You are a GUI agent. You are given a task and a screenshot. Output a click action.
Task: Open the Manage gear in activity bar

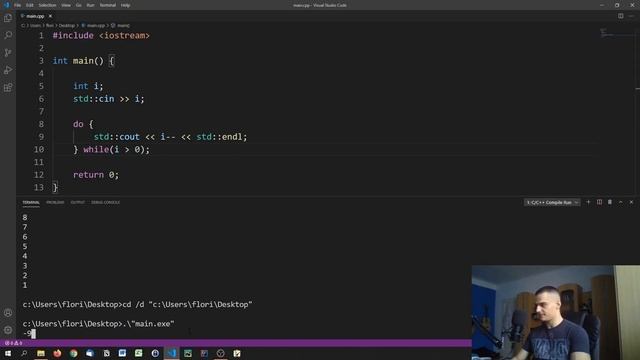(x=8, y=330)
